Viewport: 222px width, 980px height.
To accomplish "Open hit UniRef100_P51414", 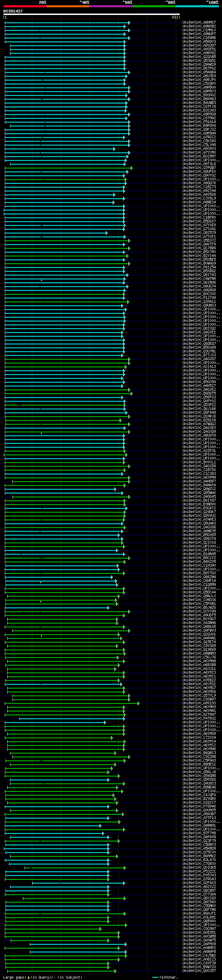I will 199,122.
